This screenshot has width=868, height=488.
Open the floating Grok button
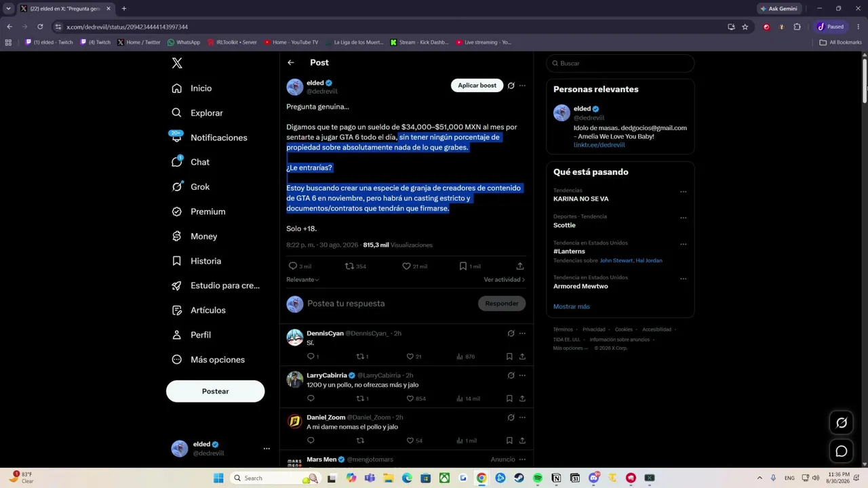coord(842,423)
